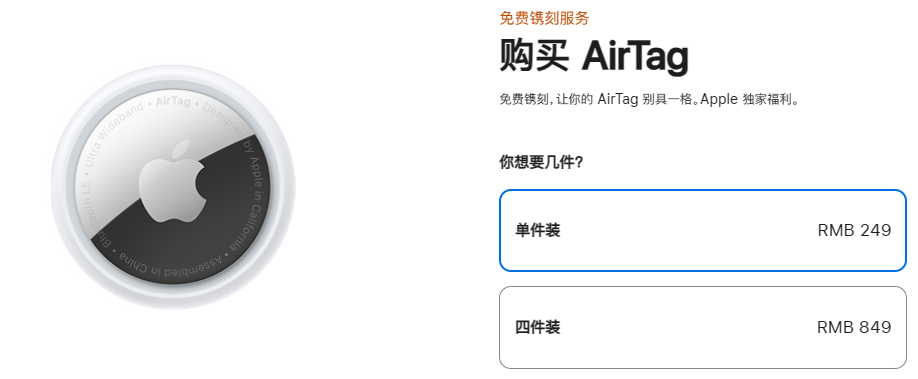Click the Apple logo on the AirTag

[173, 180]
